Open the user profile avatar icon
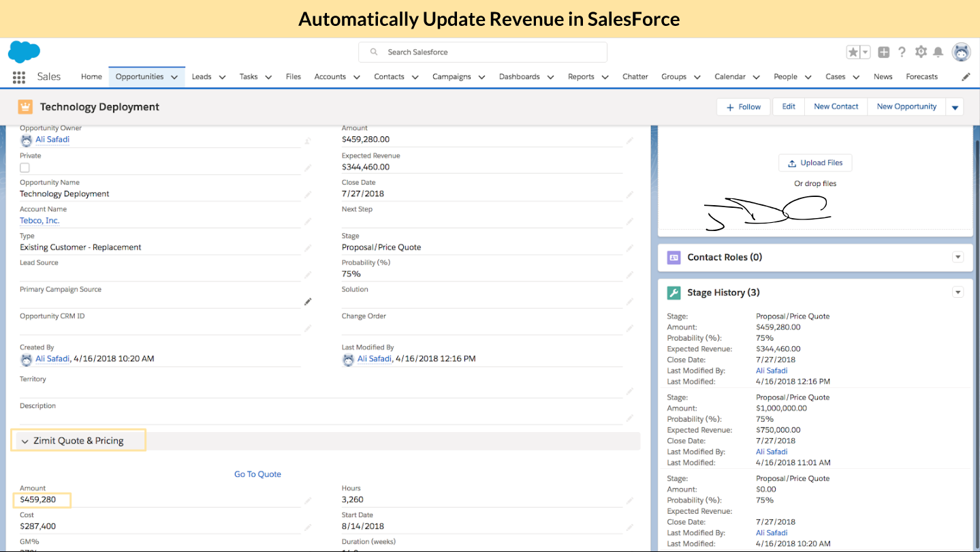Screen dimensions: 980x552 961,52
